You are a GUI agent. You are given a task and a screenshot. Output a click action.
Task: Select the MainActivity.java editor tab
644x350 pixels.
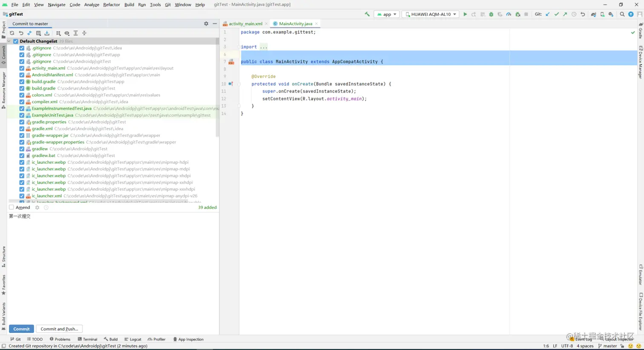click(x=296, y=24)
